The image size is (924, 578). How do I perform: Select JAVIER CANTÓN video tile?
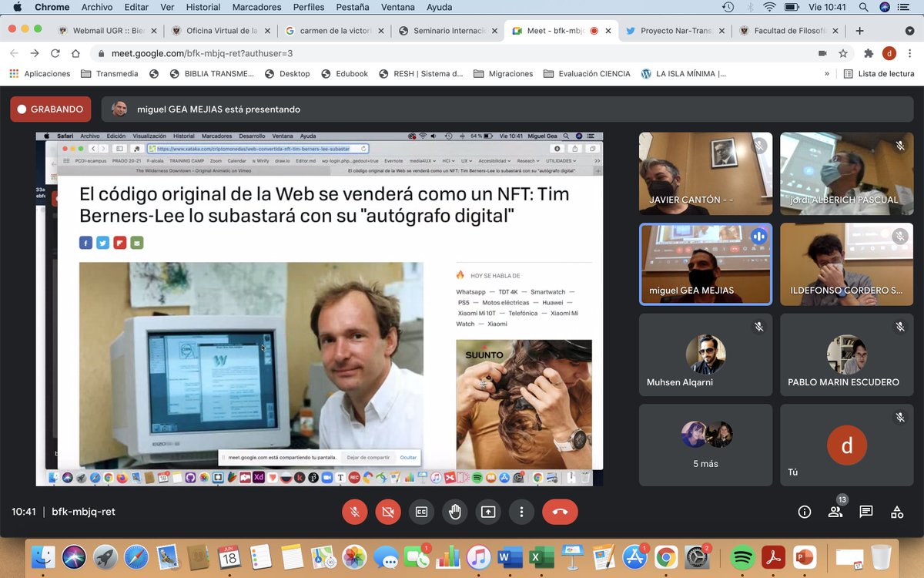tap(705, 173)
